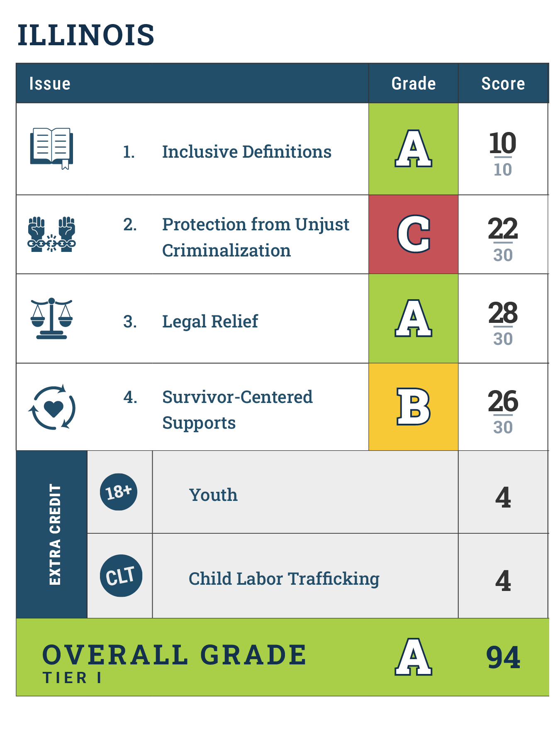This screenshot has width=560, height=747.
Task: Select the Inclusive Definitions label
Action: (x=246, y=152)
